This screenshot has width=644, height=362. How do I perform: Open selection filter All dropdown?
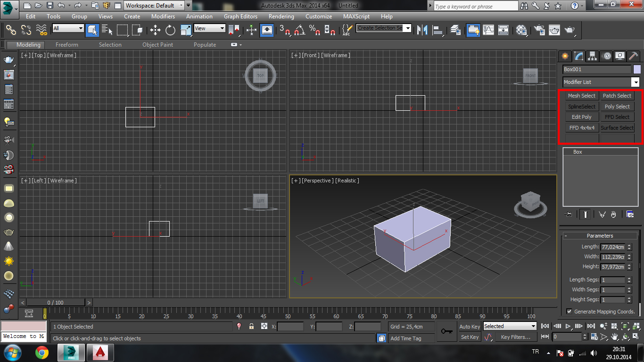click(68, 28)
